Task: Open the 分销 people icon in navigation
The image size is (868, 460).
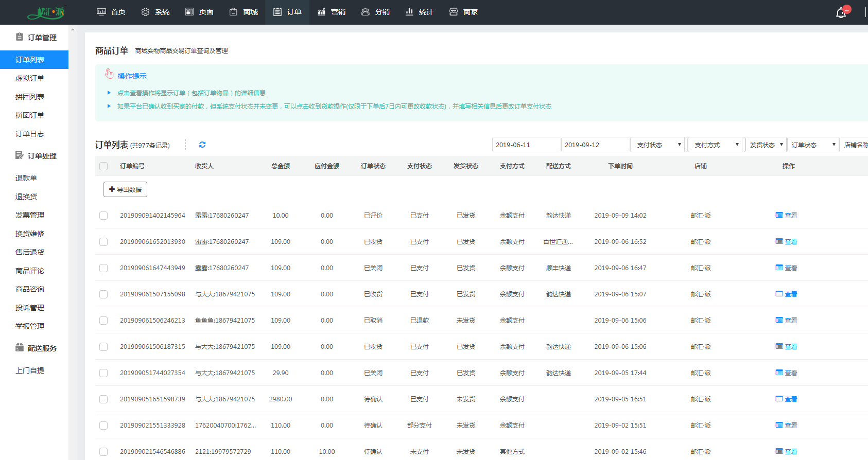Action: coord(365,12)
